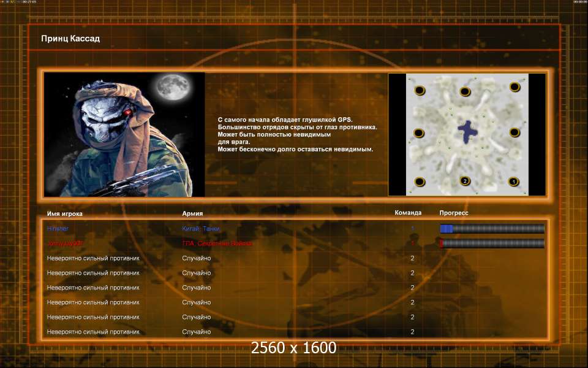This screenshot has height=368, width=588.
Task: Click the "Команда" column header
Action: point(408,213)
